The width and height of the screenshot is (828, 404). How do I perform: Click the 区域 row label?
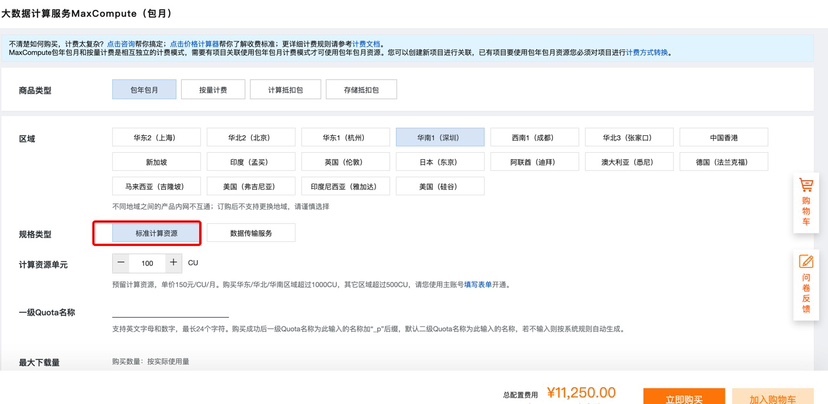click(27, 138)
